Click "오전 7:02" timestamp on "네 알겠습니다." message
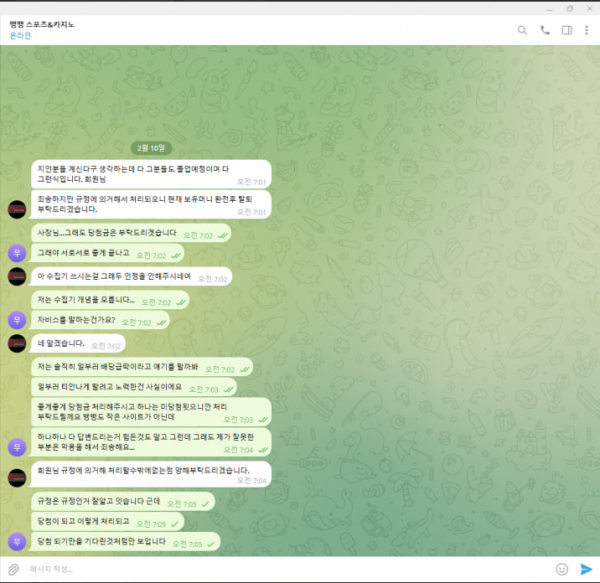Image resolution: width=600 pixels, height=583 pixels. tap(106, 346)
